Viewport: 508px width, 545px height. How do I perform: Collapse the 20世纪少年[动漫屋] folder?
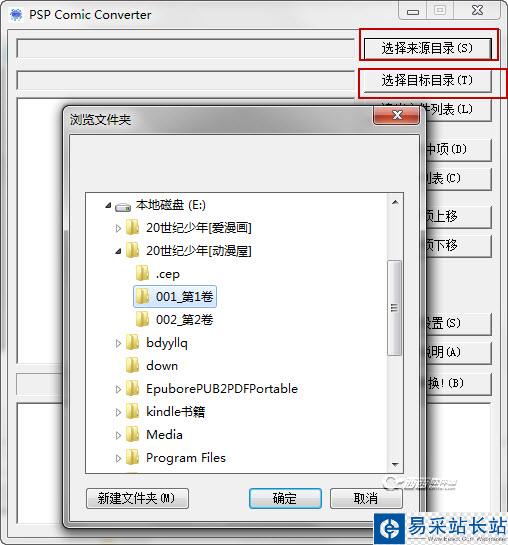118,251
